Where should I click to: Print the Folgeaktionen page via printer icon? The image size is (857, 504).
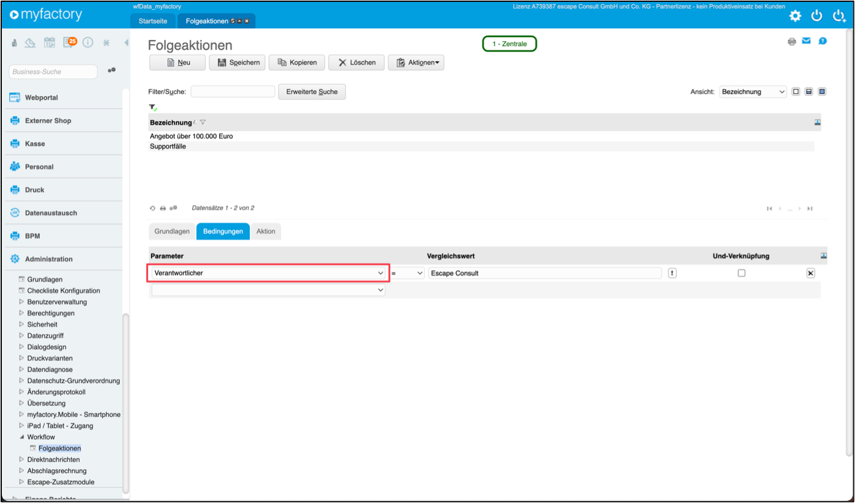[x=792, y=42]
